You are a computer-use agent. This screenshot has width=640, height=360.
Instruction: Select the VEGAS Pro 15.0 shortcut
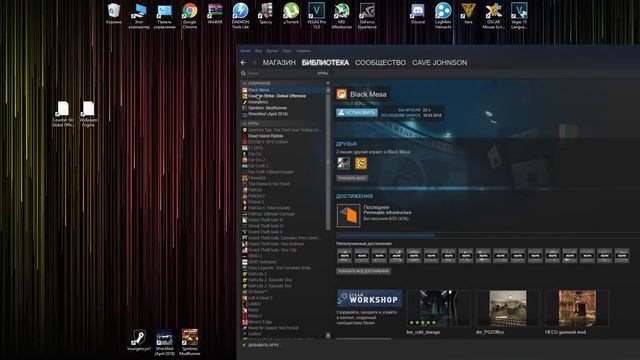tap(316, 16)
